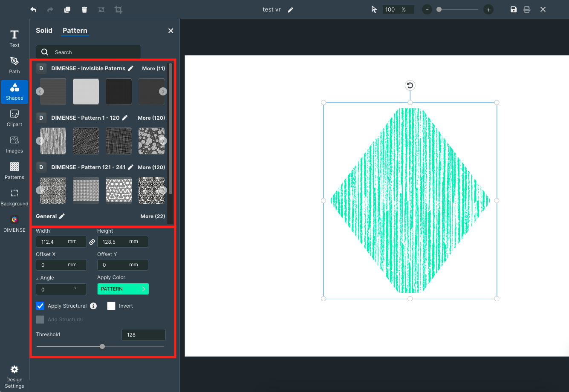Uncheck the Apply Structural checkbox
Viewport: 569px width, 392px height.
(x=40, y=306)
